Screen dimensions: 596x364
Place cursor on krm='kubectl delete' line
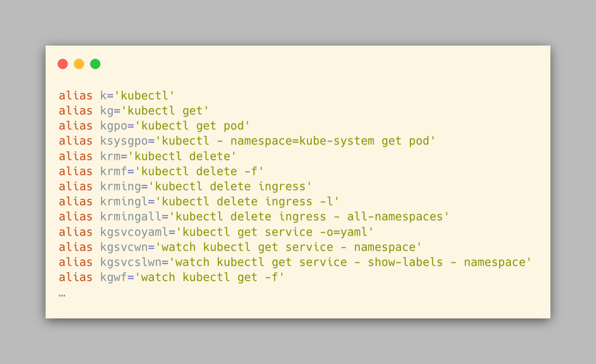(x=147, y=156)
